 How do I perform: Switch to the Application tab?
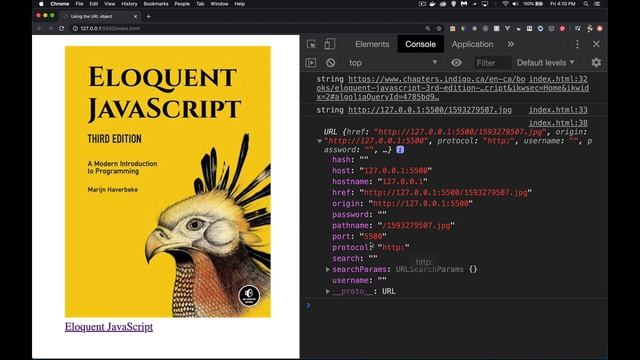click(x=472, y=44)
